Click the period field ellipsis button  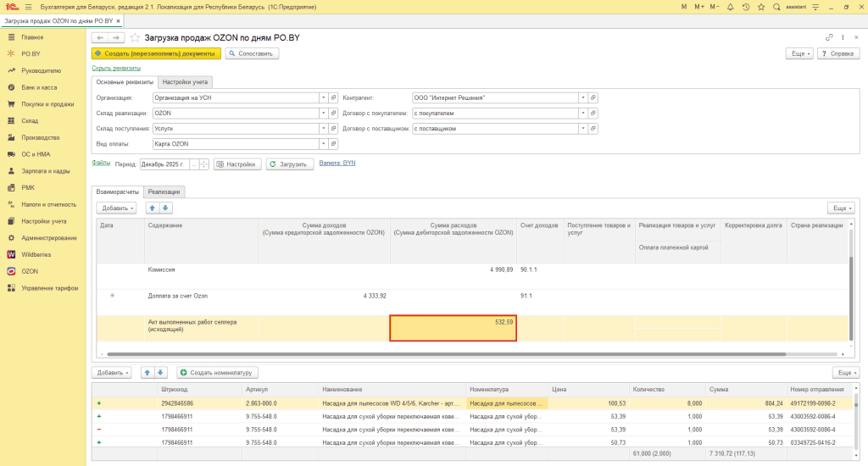[x=194, y=164]
